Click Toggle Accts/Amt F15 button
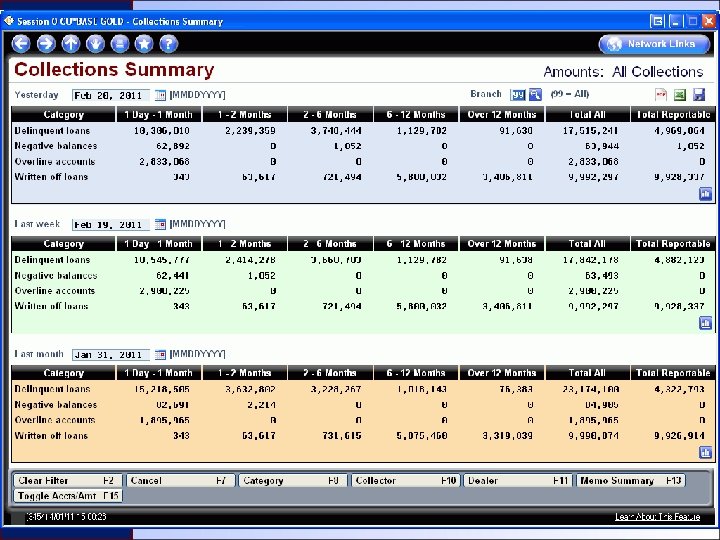The image size is (720, 540). pyautogui.click(x=68, y=495)
